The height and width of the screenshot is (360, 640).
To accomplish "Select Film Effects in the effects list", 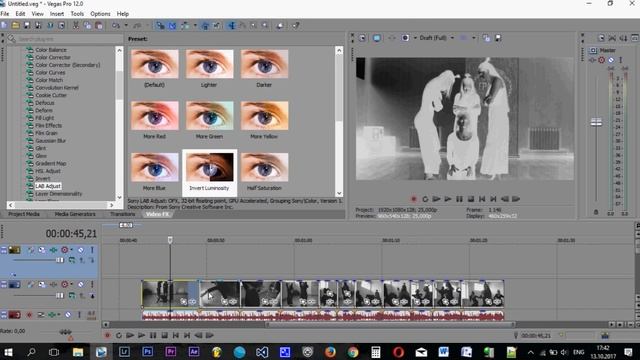I will [x=48, y=125].
